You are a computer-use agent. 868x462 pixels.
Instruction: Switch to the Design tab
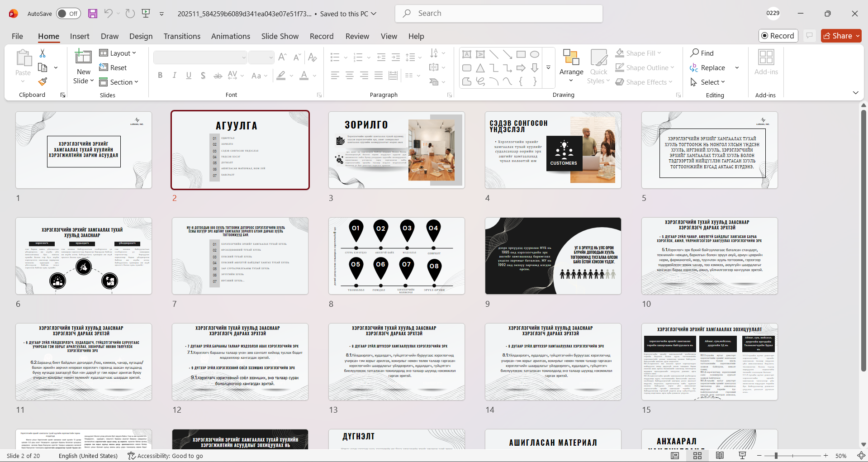click(141, 36)
